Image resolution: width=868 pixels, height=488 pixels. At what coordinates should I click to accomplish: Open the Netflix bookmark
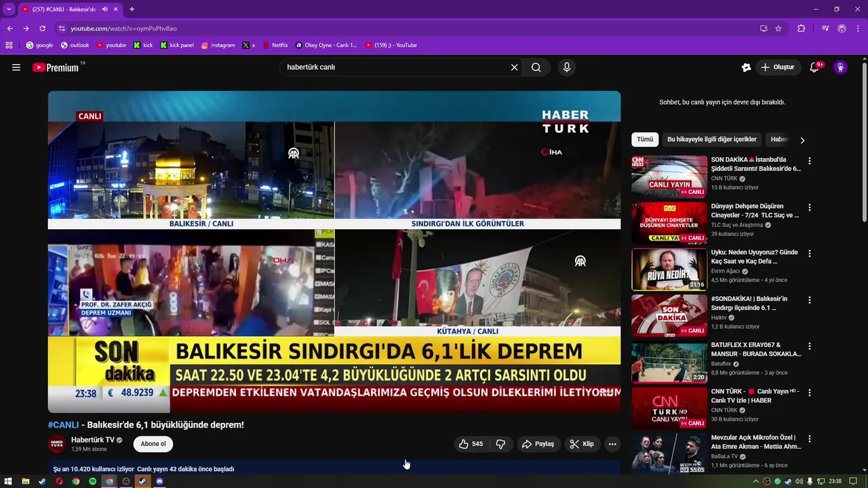tap(275, 45)
